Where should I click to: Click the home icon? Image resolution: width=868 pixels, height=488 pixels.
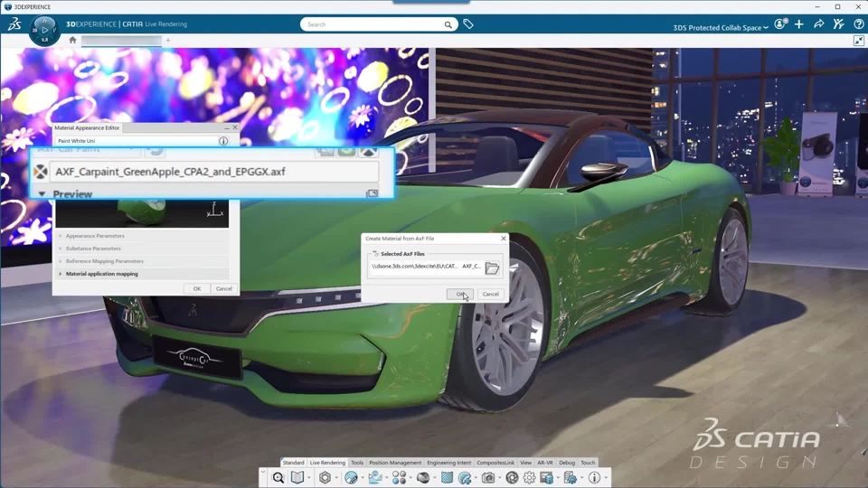coord(72,40)
